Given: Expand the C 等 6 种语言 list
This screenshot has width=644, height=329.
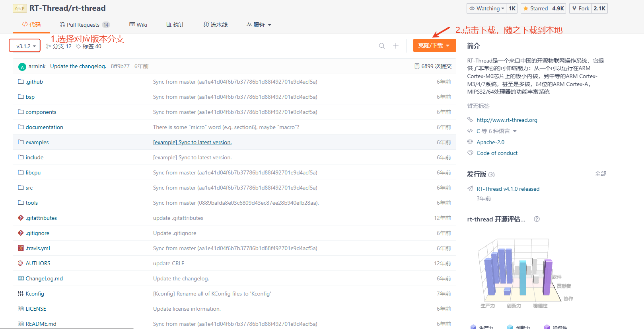Looking at the screenshot, I should tap(497, 131).
